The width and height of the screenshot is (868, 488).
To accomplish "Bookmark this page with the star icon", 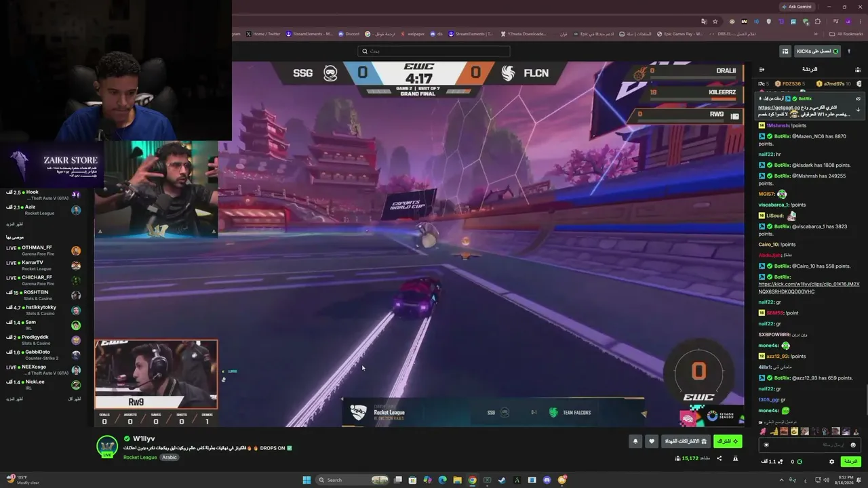I will [x=715, y=21].
